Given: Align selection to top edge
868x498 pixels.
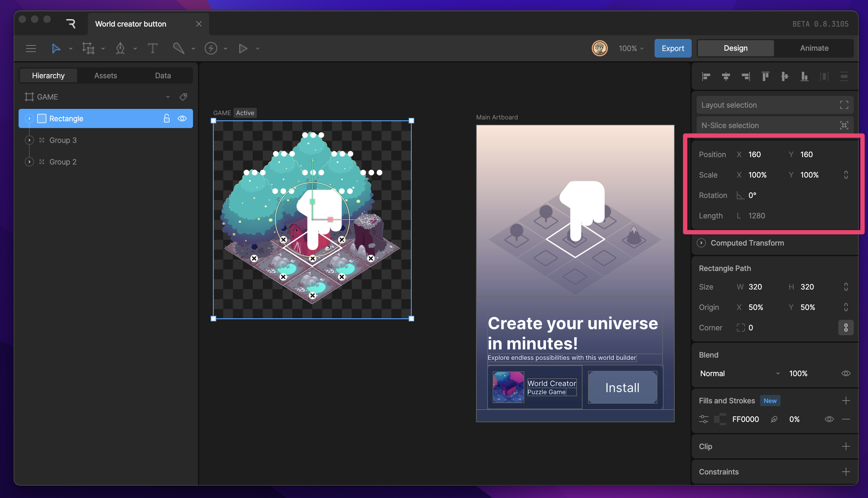Looking at the screenshot, I should click(765, 76).
